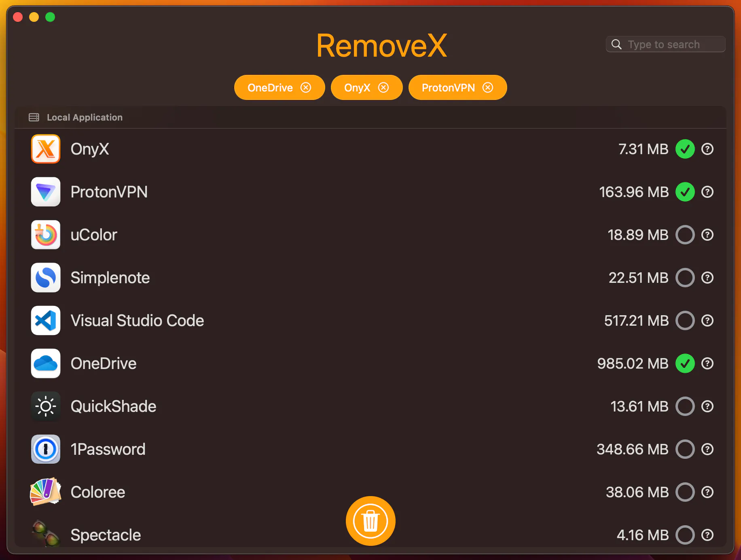Click the 1Password app icon
Viewport: 741px width, 560px height.
tap(46, 449)
